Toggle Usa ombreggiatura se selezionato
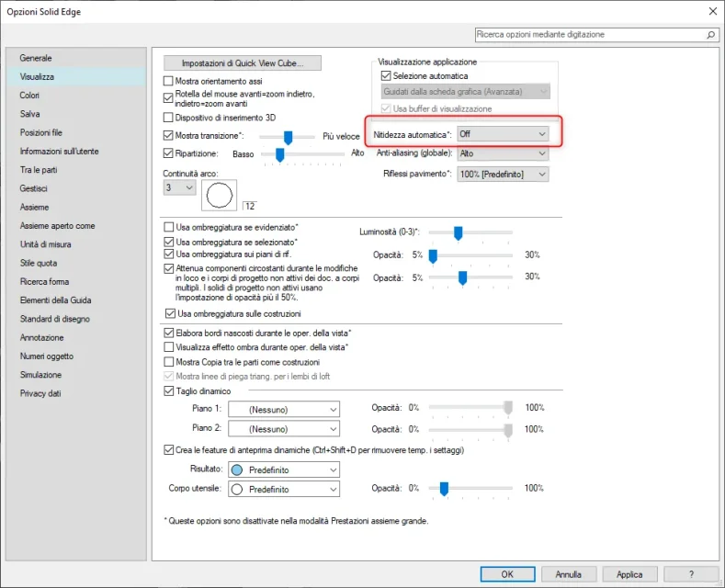725x588 pixels. tap(169, 242)
